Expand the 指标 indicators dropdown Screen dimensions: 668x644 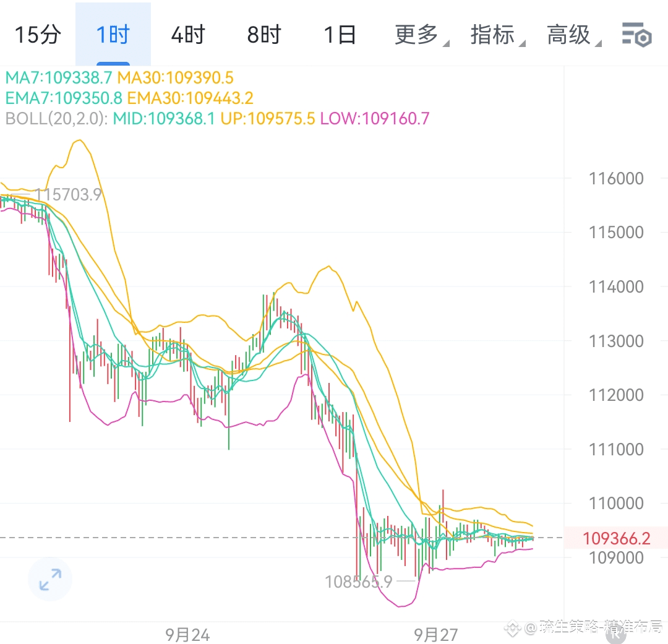tap(497, 35)
